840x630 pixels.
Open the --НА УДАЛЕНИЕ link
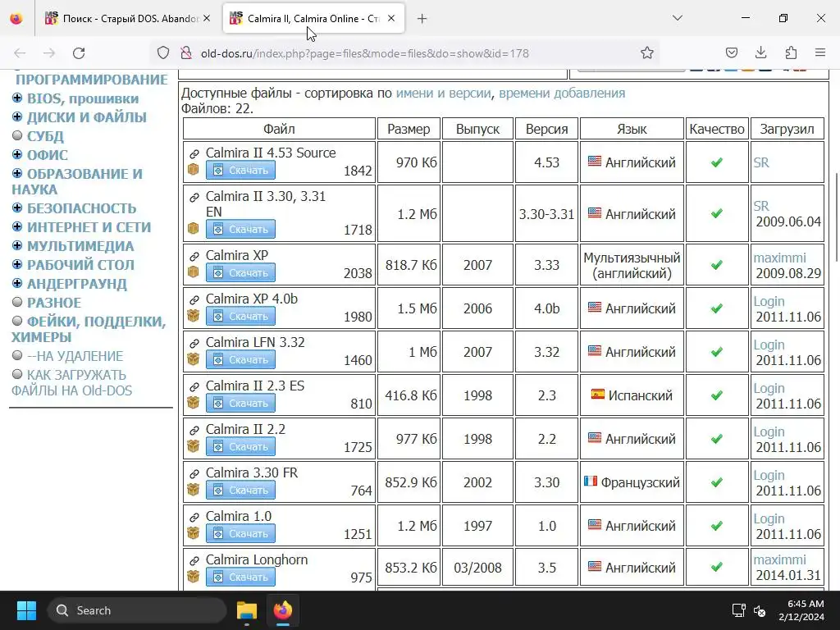pos(75,356)
